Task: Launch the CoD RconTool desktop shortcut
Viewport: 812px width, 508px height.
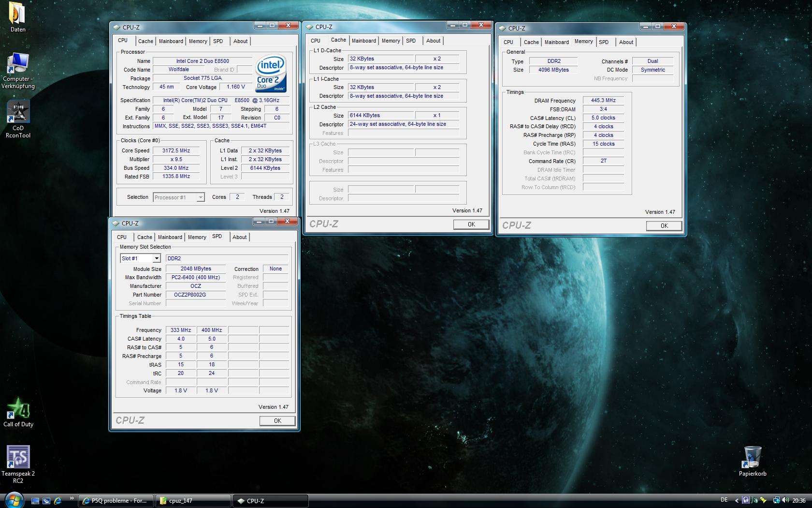Action: pyautogui.click(x=18, y=112)
